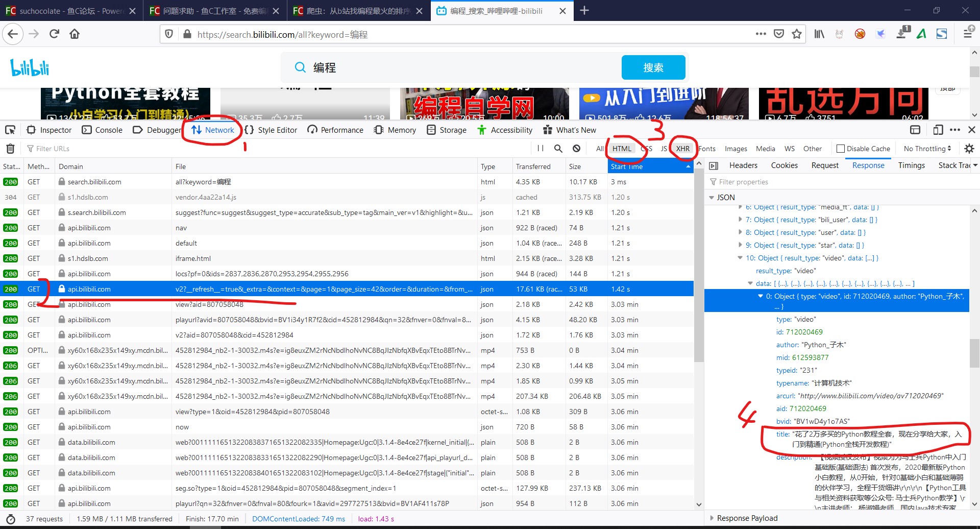Click the performance analysis stopwatch icon

pyautogui.click(x=10, y=519)
